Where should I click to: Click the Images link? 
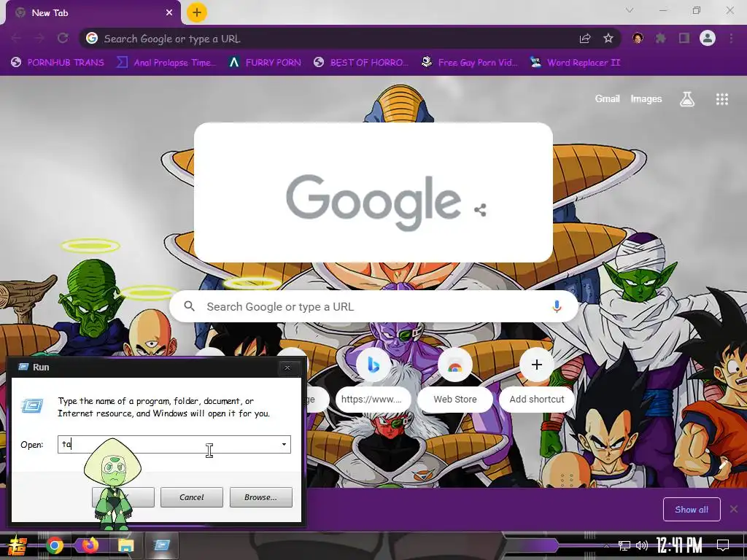pos(646,98)
